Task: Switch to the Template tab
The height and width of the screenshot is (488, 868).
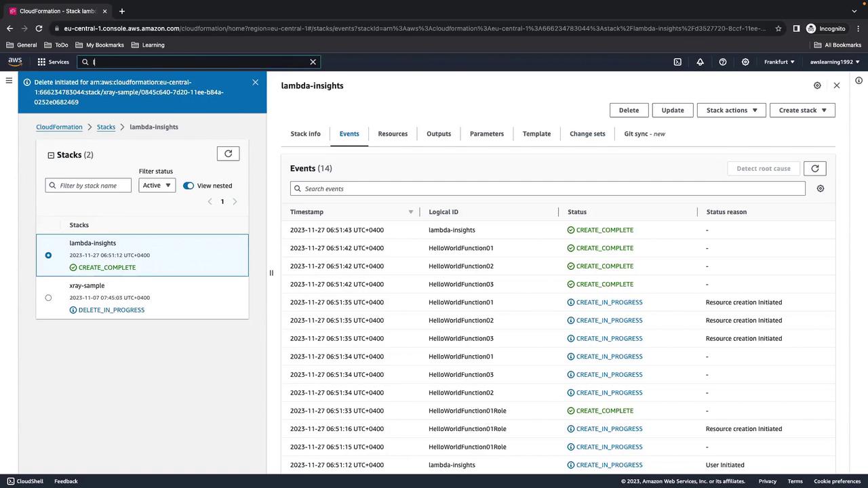Action: [536, 134]
